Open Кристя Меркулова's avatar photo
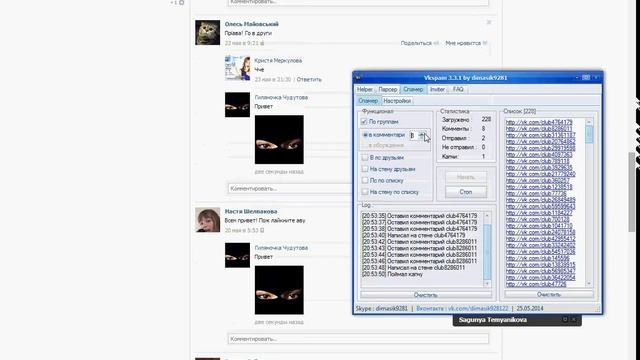The width and height of the screenshot is (640, 360). click(x=237, y=68)
